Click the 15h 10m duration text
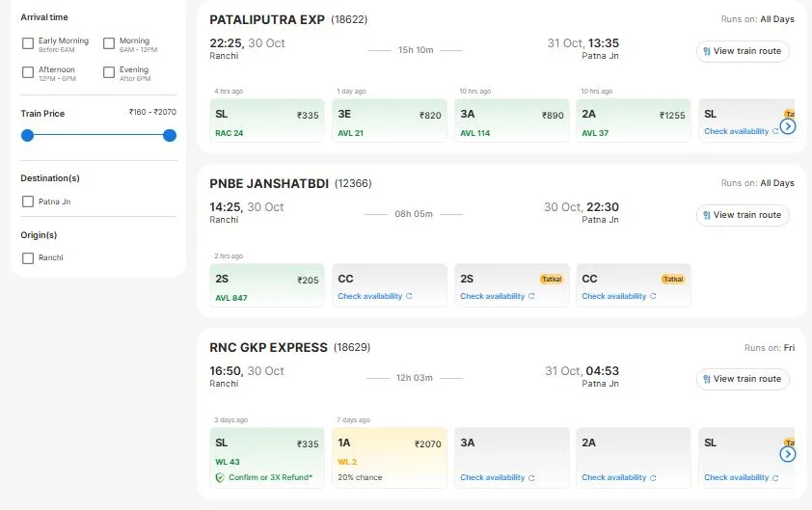The image size is (812, 510). pyautogui.click(x=416, y=50)
